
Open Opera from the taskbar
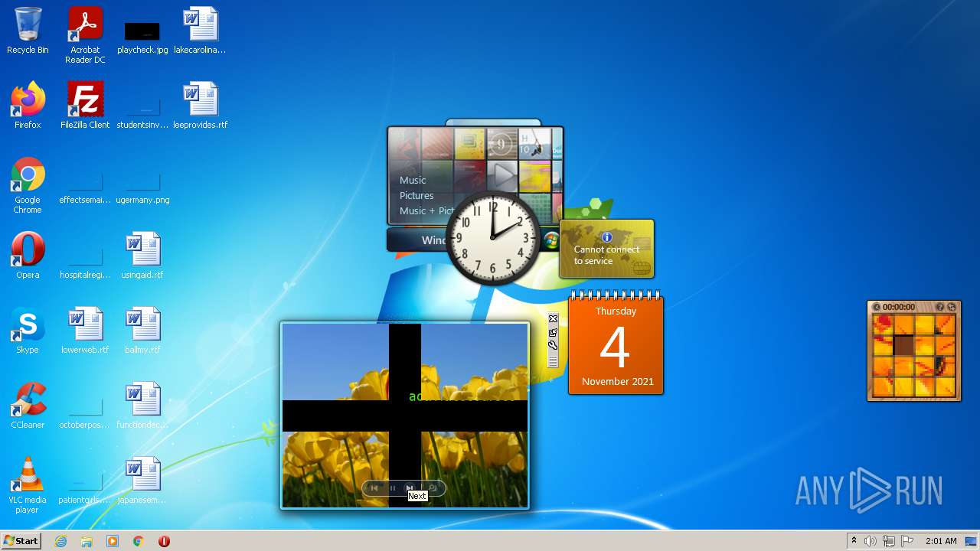164,541
